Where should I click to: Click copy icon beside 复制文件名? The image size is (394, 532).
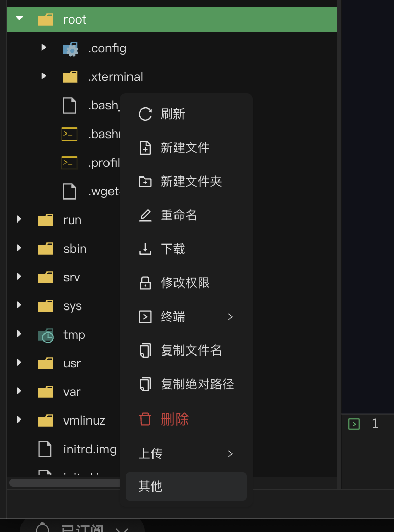click(x=145, y=350)
